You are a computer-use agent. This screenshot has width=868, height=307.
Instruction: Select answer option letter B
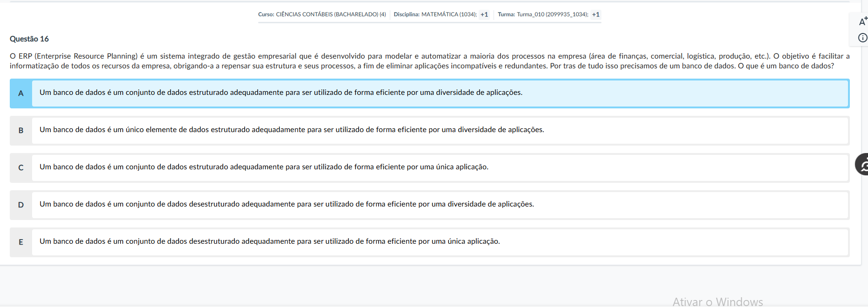coord(21,131)
